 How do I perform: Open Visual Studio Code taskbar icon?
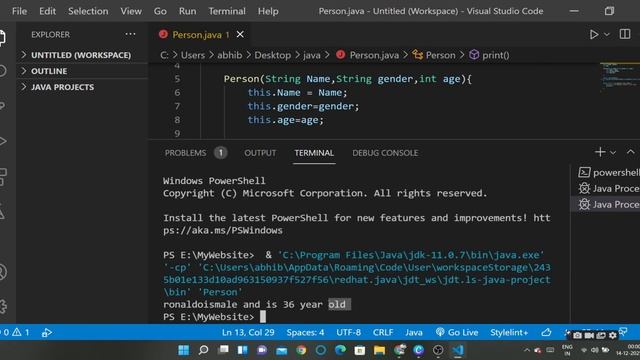pos(458,350)
